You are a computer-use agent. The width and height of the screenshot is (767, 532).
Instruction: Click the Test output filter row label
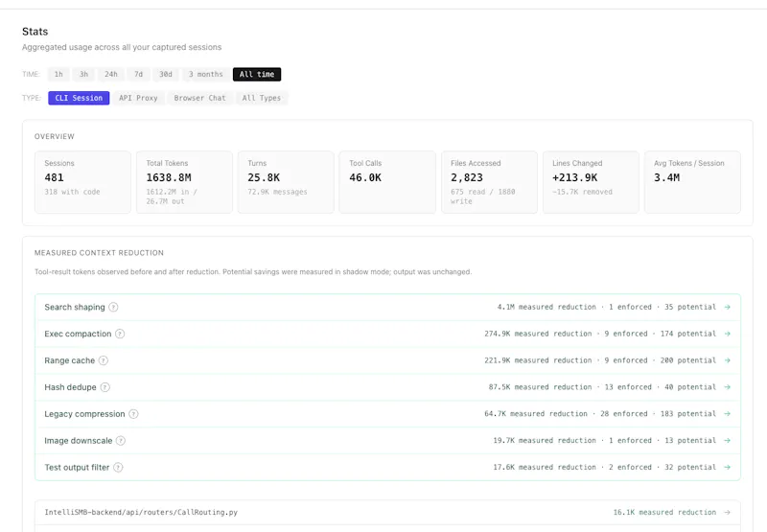77,468
